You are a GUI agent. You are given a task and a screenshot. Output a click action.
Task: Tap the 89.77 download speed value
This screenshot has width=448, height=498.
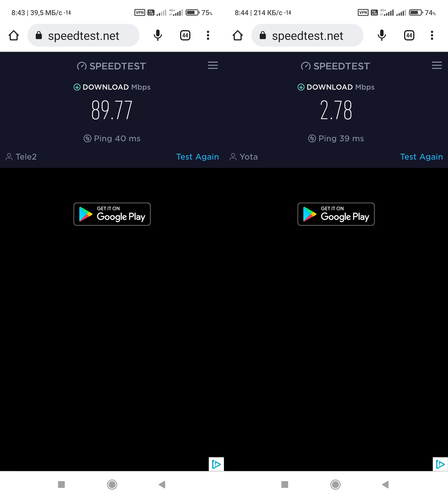(112, 110)
